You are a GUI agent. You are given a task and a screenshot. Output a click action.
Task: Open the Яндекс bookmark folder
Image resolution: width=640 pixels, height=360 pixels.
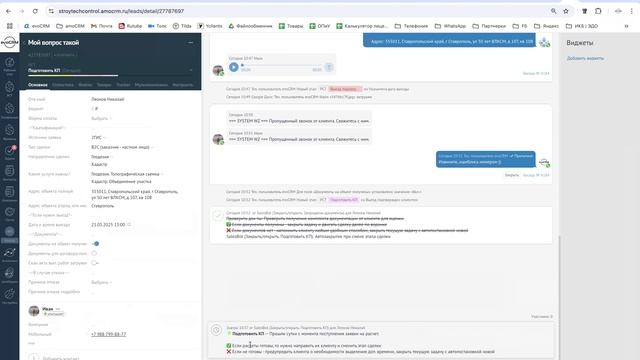coord(547,26)
